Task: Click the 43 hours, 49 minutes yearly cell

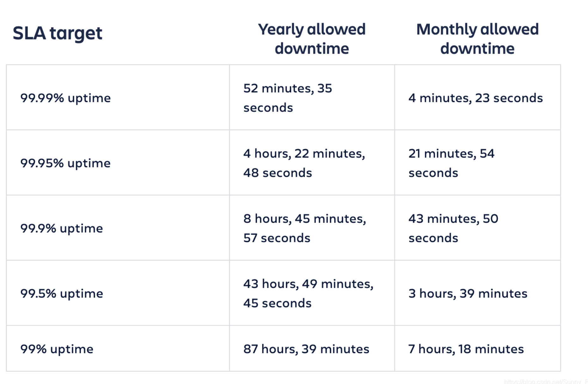Action: [x=312, y=293]
